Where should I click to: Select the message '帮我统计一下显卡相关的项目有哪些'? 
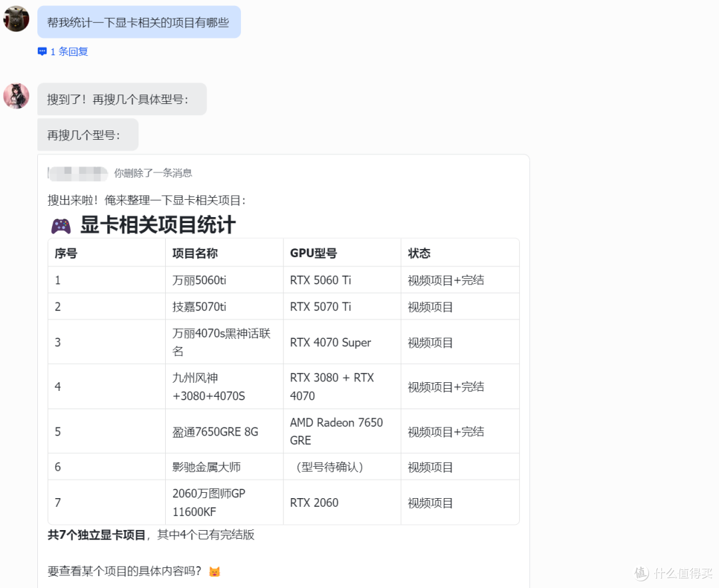(x=139, y=22)
